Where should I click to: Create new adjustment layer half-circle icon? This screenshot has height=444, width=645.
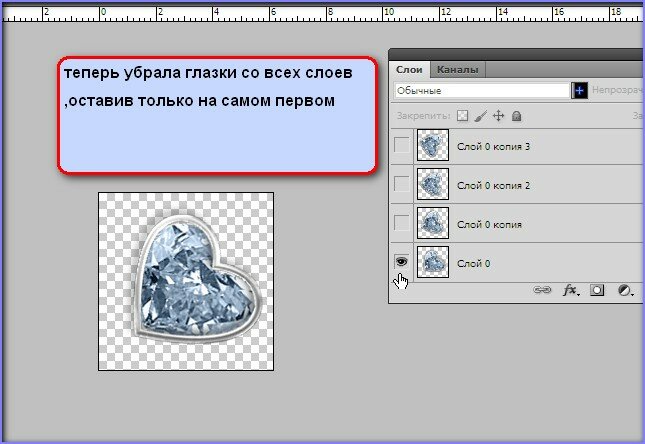624,290
